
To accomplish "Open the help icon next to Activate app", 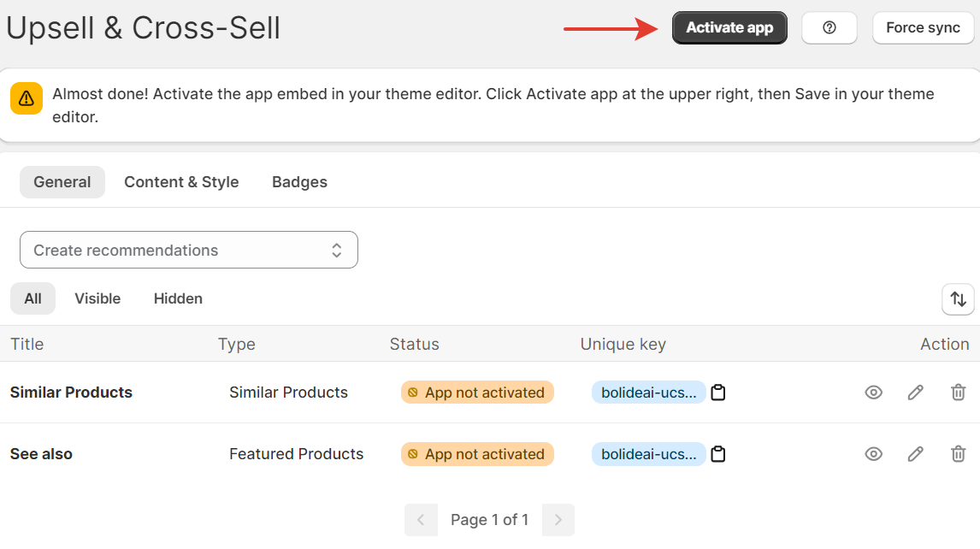I will (829, 27).
